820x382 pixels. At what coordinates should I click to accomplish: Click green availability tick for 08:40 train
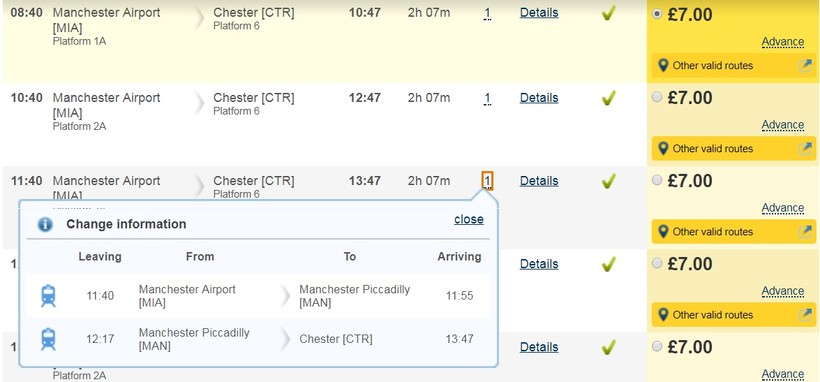tap(608, 13)
